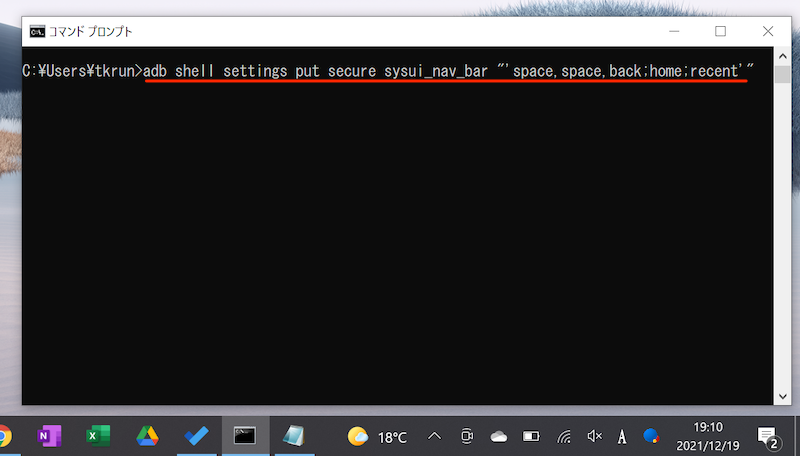Viewport: 800px width, 456px height.
Task: Open Google Drive taskbar icon
Action: 148,436
